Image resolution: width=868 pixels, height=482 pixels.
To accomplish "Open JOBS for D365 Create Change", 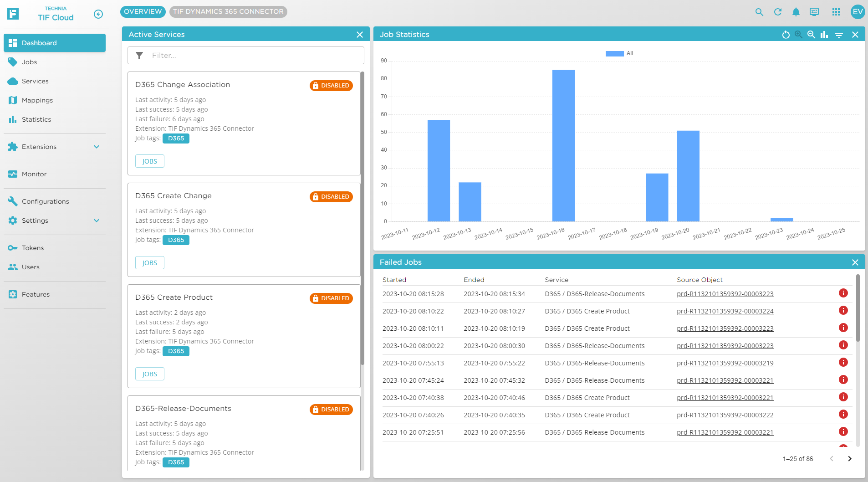I will click(x=149, y=263).
